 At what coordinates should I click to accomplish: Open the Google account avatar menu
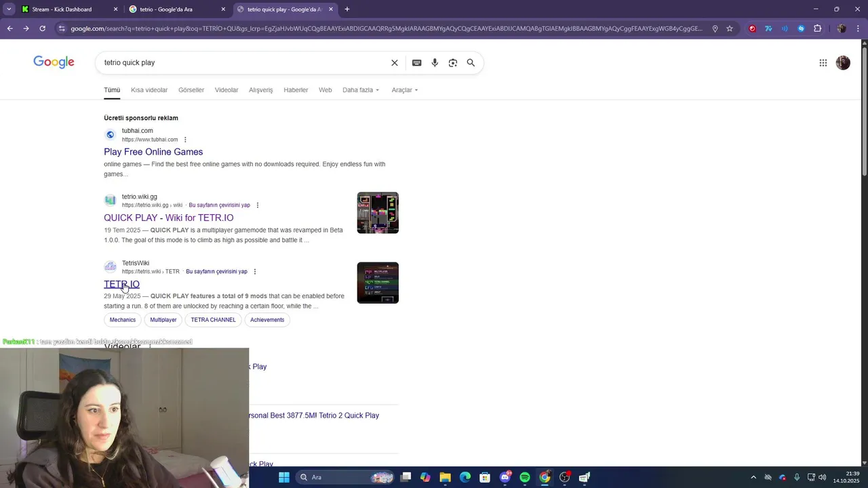843,62
